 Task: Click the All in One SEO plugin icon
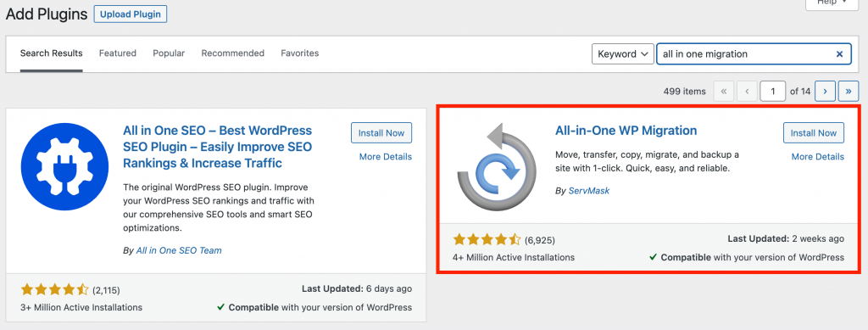64,165
